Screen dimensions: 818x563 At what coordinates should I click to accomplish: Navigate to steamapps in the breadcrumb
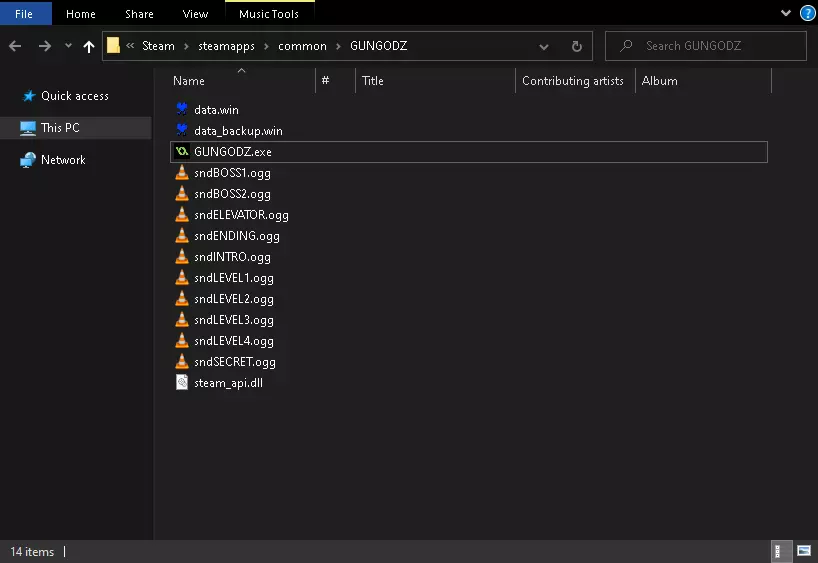(226, 46)
